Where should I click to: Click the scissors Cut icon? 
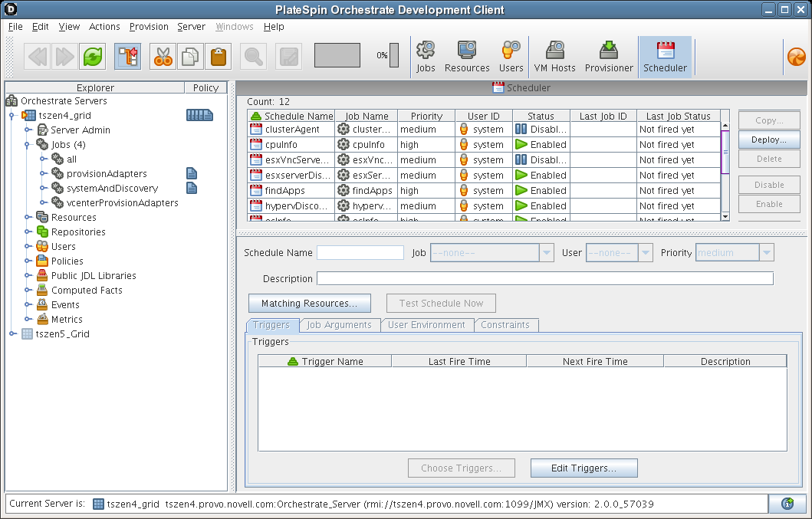(x=162, y=56)
